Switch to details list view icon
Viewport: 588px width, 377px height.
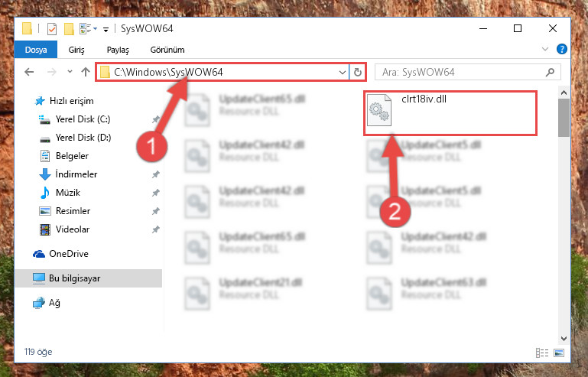tap(542, 353)
